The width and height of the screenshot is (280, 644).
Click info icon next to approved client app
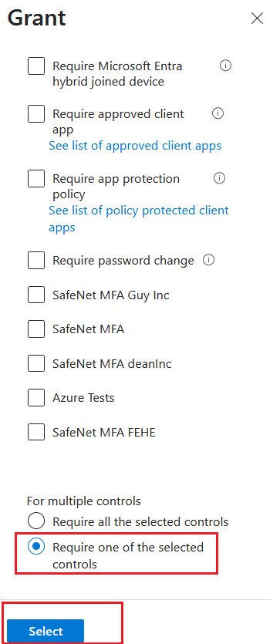coord(218,113)
